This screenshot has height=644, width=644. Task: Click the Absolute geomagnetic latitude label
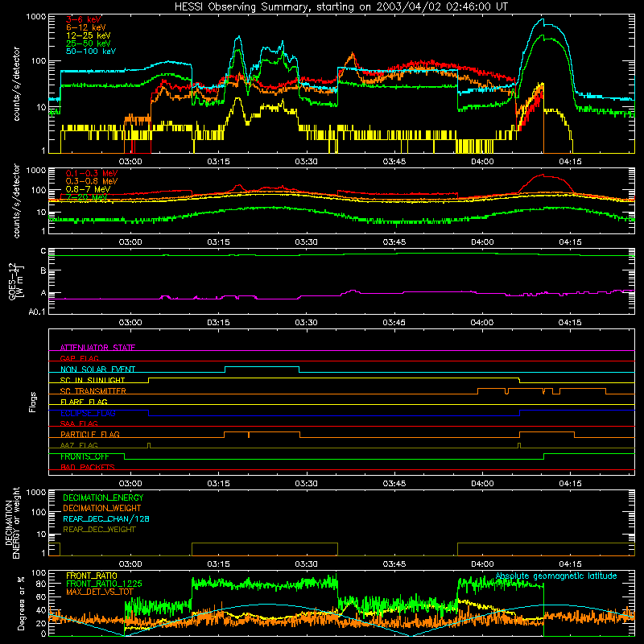click(x=556, y=576)
